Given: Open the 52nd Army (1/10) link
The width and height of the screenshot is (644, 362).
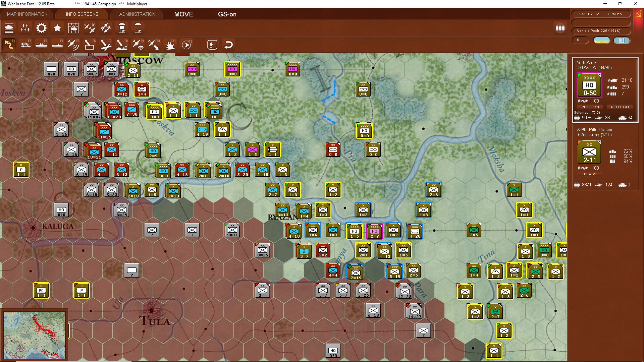Looking at the screenshot, I should [x=595, y=134].
